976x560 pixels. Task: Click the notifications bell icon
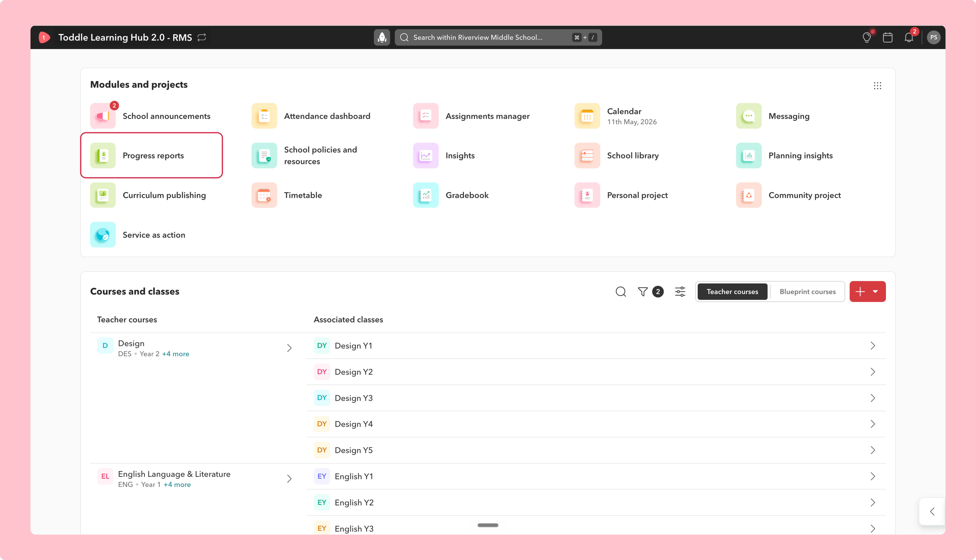(909, 37)
